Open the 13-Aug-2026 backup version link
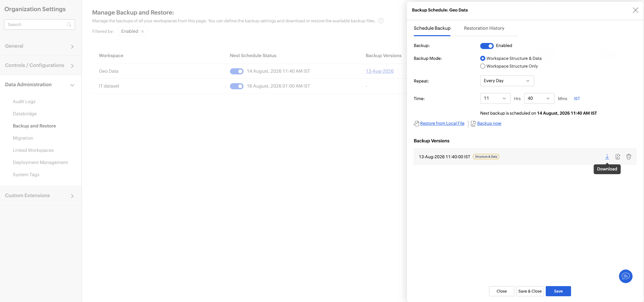The width and height of the screenshot is (644, 302). coord(380,71)
